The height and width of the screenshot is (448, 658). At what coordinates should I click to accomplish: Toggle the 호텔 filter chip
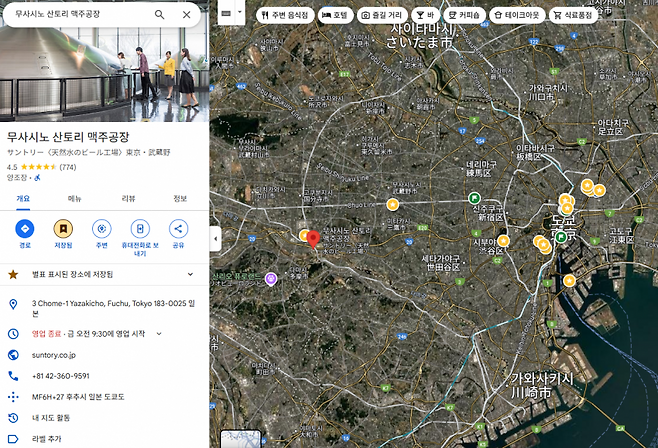point(335,16)
